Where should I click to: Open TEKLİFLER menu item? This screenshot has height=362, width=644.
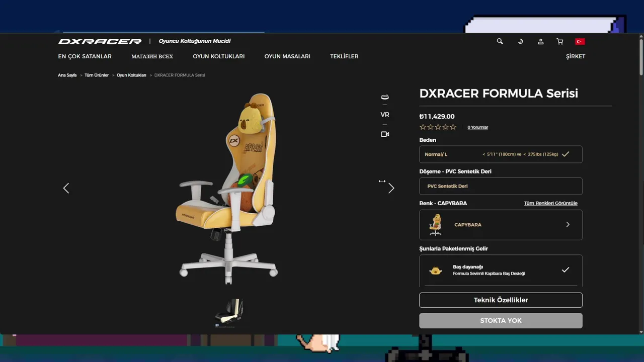[344, 56]
